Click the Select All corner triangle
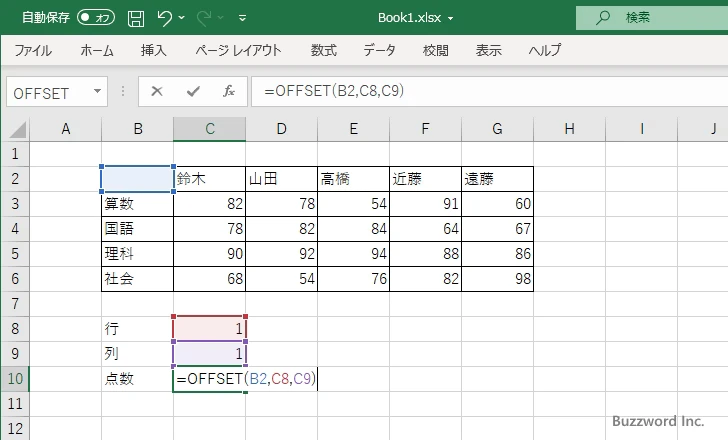This screenshot has height=440, width=728. (x=18, y=130)
